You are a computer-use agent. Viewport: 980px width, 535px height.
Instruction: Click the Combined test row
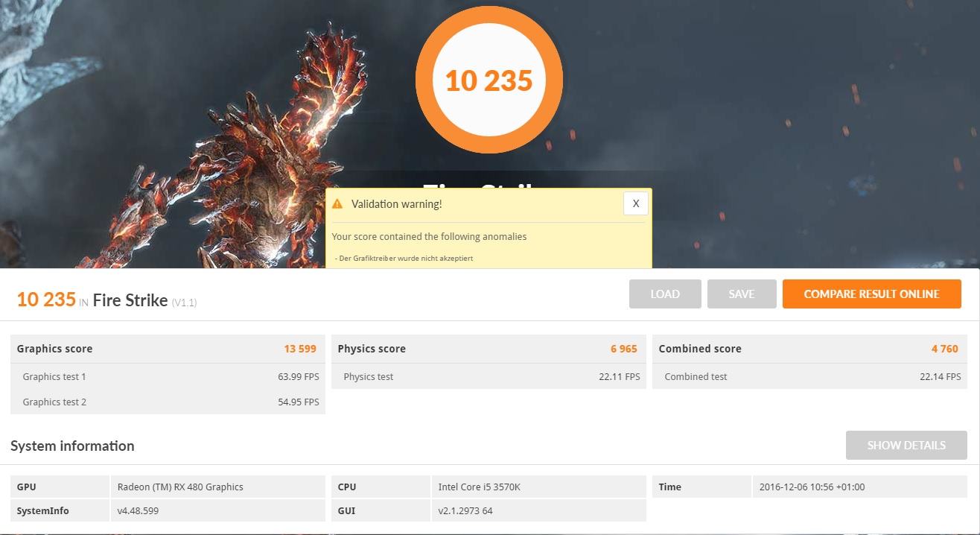point(809,376)
